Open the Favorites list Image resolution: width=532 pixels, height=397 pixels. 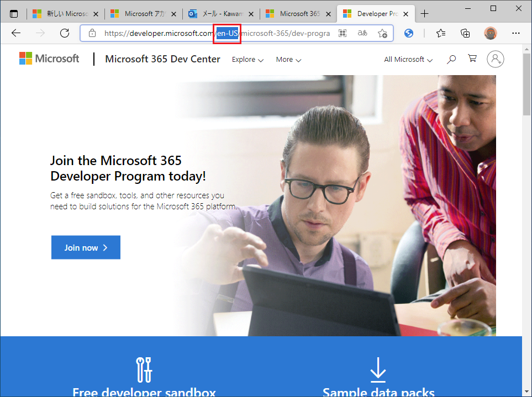pyautogui.click(x=441, y=33)
